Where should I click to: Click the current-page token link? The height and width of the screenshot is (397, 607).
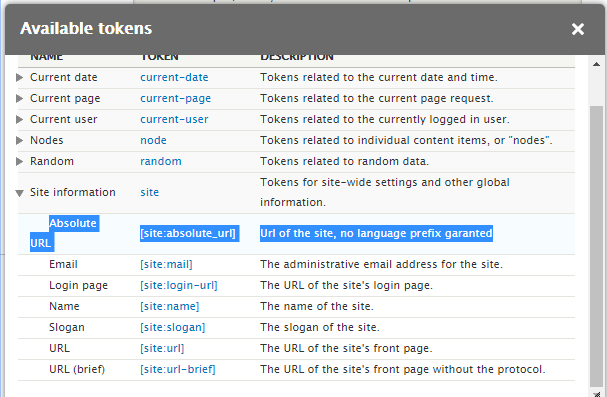point(175,98)
